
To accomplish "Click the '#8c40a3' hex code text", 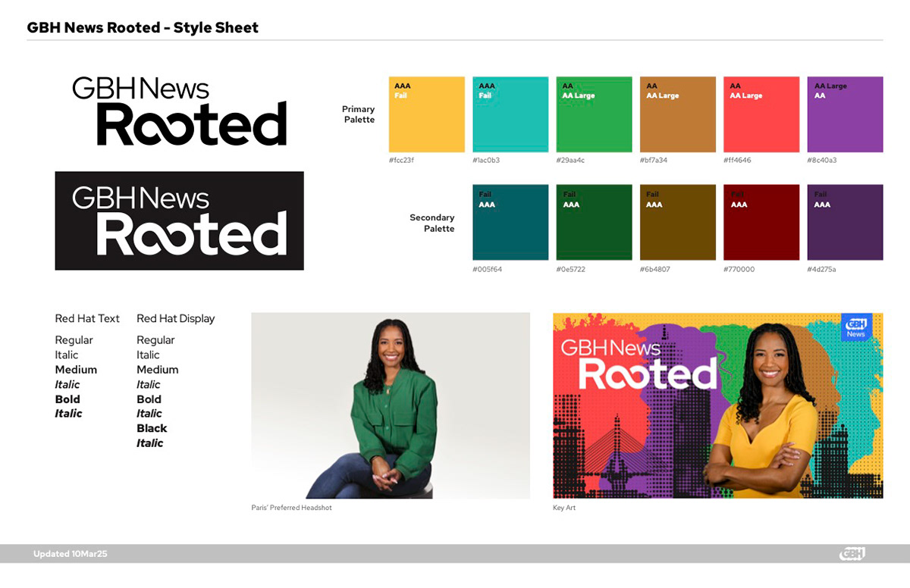I will [x=821, y=161].
